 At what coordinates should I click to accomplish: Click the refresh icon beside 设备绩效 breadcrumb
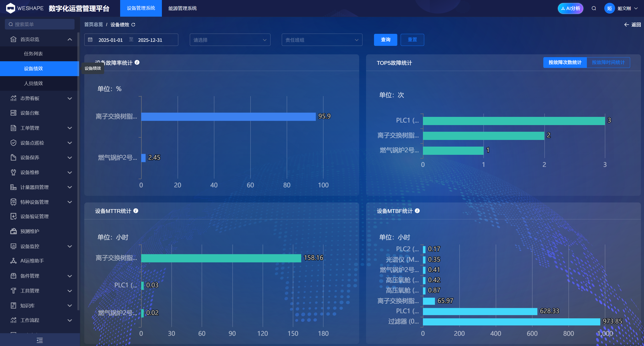click(133, 25)
